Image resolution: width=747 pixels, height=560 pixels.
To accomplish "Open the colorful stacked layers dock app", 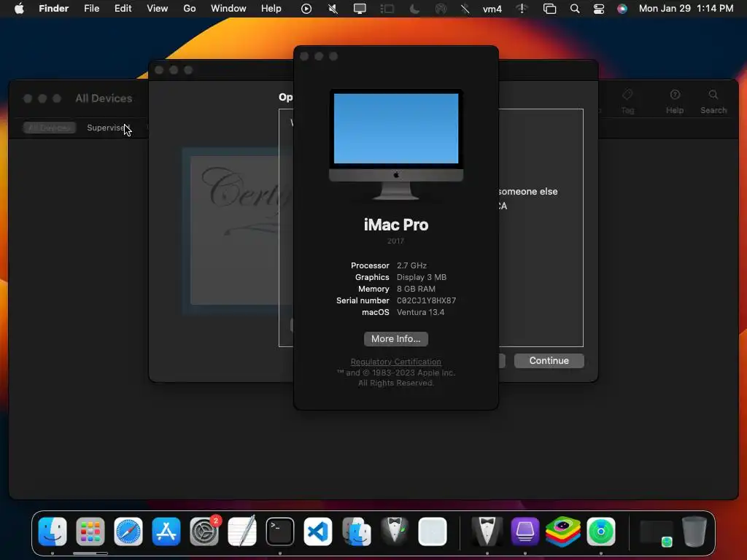I will click(x=563, y=531).
